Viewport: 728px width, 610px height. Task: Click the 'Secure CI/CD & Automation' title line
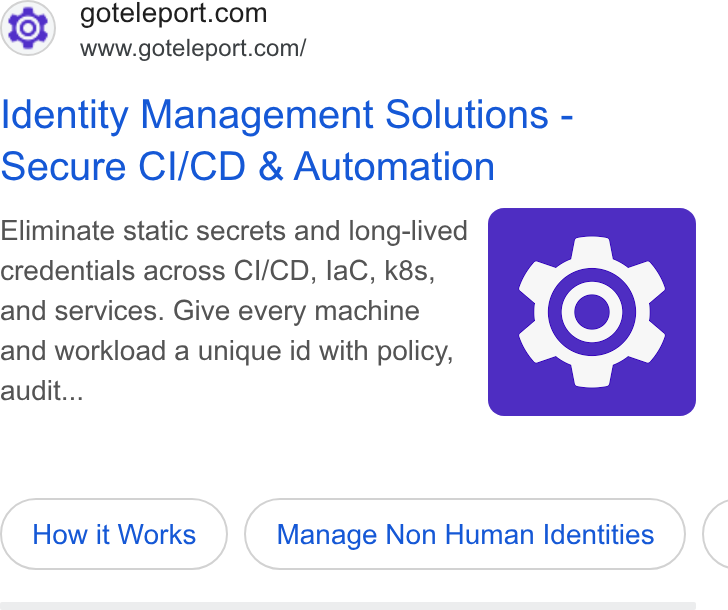click(247, 166)
